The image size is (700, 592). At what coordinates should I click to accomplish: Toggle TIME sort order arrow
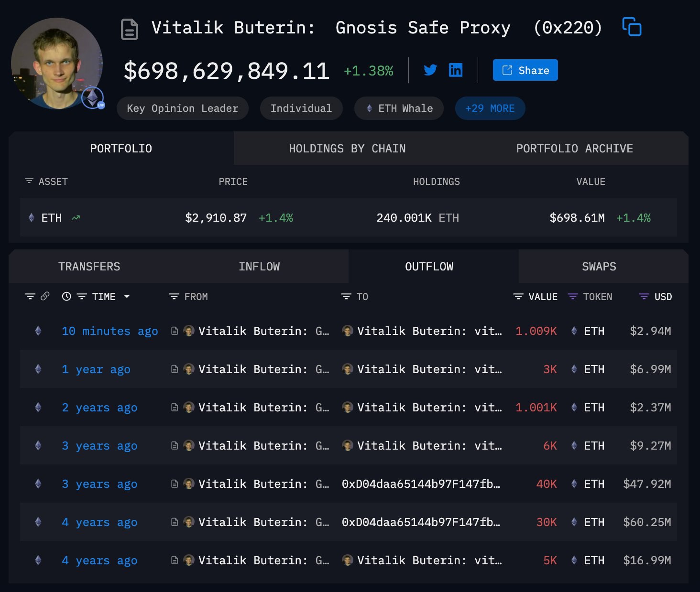[x=127, y=297]
